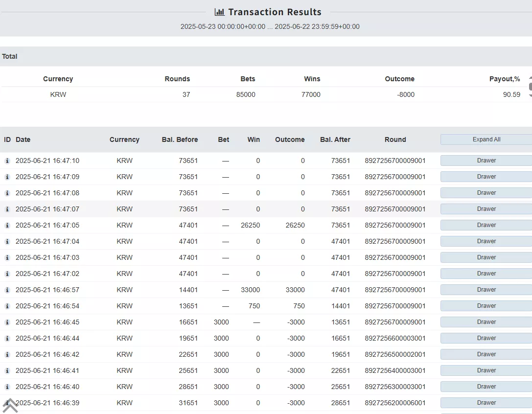Click the Date column header

point(23,139)
